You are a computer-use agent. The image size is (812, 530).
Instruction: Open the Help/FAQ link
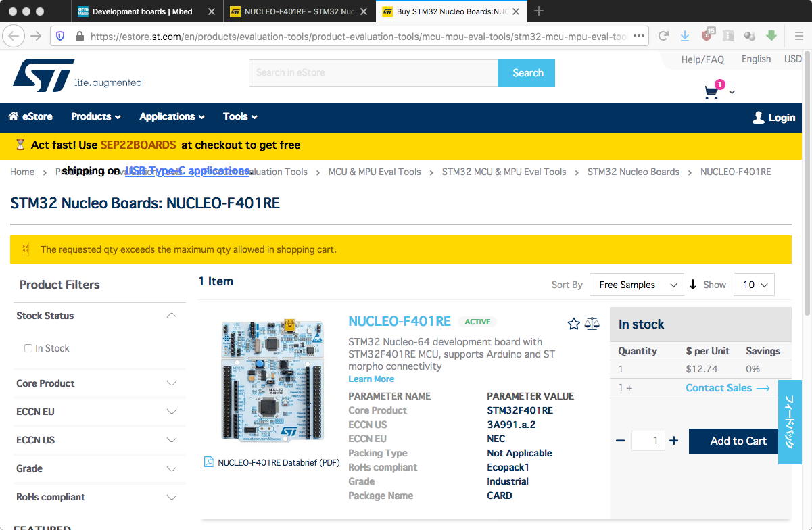coord(702,59)
